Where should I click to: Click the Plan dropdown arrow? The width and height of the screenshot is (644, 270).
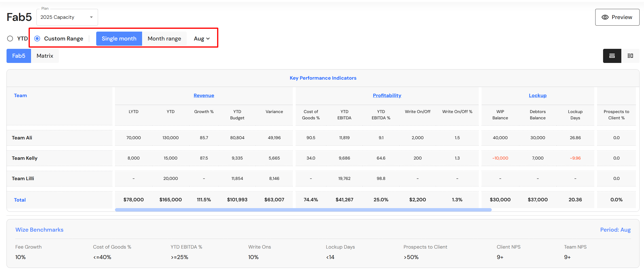pyautogui.click(x=91, y=17)
